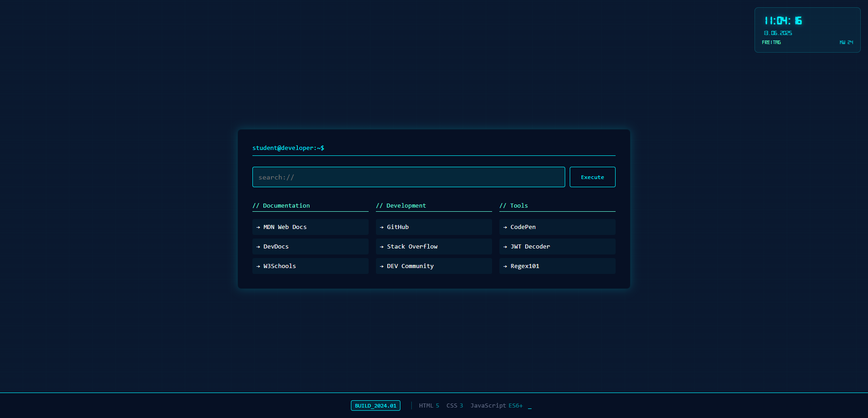Screen dimensions: 868x418
Task: Click the FREITAG weekday label
Action: (771, 42)
